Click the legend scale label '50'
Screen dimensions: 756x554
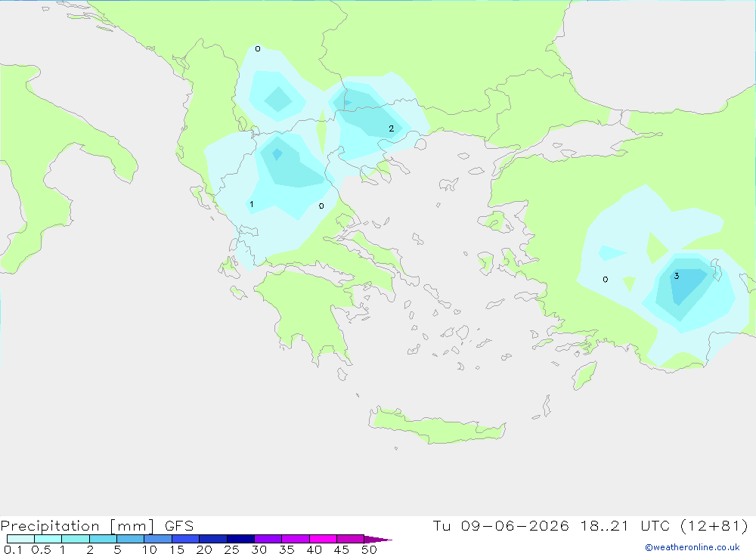pyautogui.click(x=369, y=549)
